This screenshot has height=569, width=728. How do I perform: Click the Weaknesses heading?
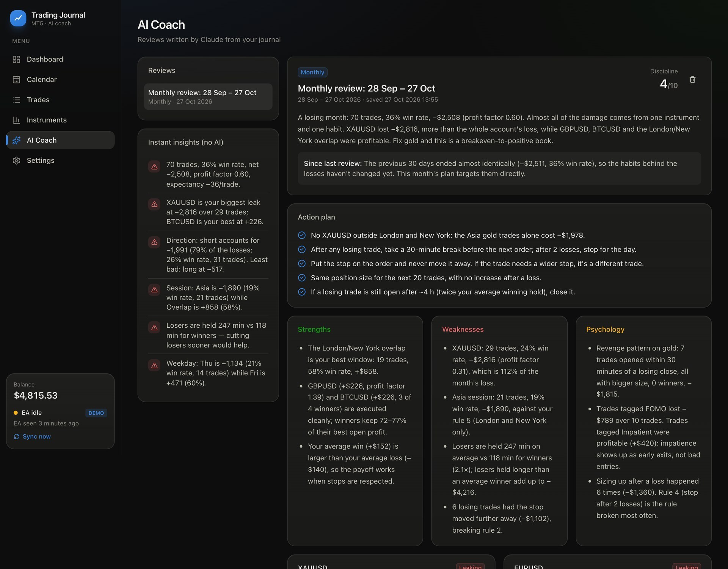tap(463, 329)
